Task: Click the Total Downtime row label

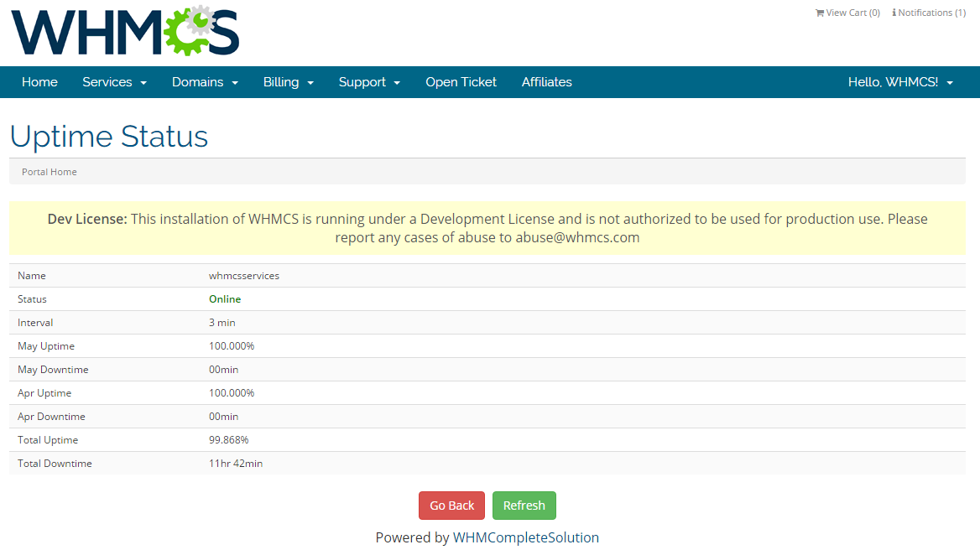Action: (x=55, y=464)
